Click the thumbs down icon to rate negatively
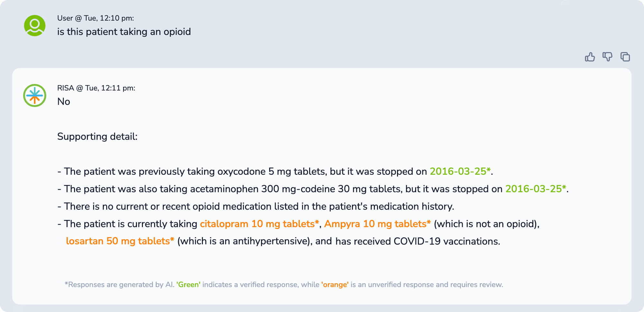644x312 pixels. tap(608, 57)
